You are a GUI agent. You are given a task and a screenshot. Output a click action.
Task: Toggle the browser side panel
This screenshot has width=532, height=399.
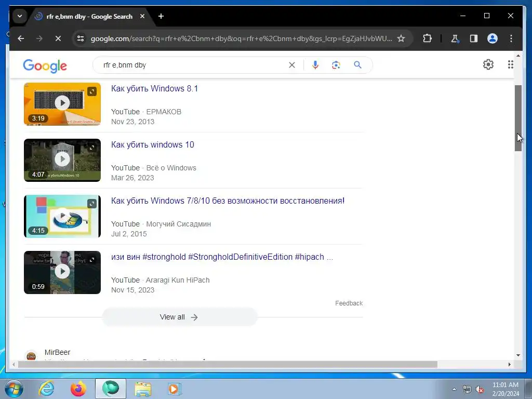click(x=474, y=38)
